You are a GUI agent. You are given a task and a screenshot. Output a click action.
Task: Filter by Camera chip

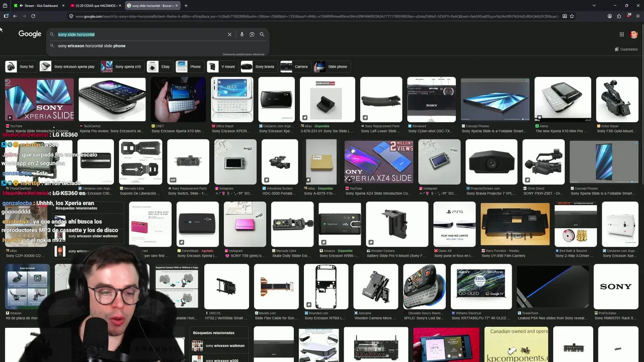pyautogui.click(x=295, y=66)
